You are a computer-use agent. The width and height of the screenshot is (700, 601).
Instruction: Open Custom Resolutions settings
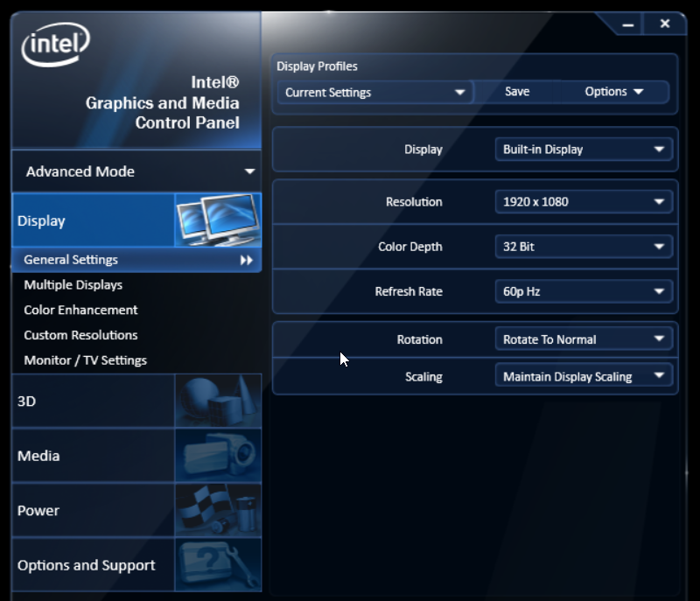pos(80,335)
